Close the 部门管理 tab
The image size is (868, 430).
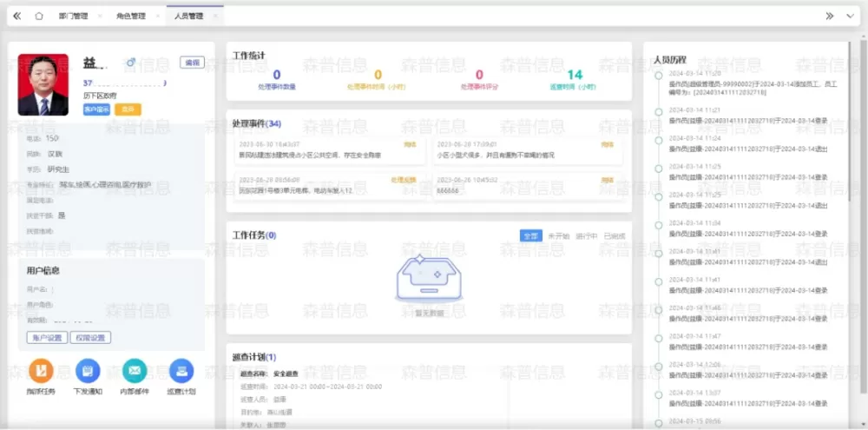(100, 16)
